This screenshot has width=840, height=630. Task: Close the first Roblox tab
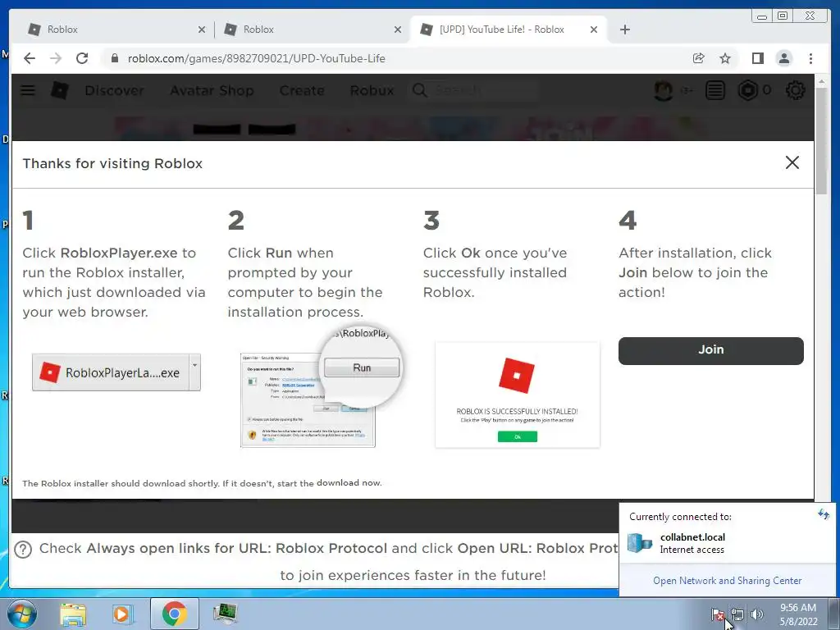(x=202, y=30)
